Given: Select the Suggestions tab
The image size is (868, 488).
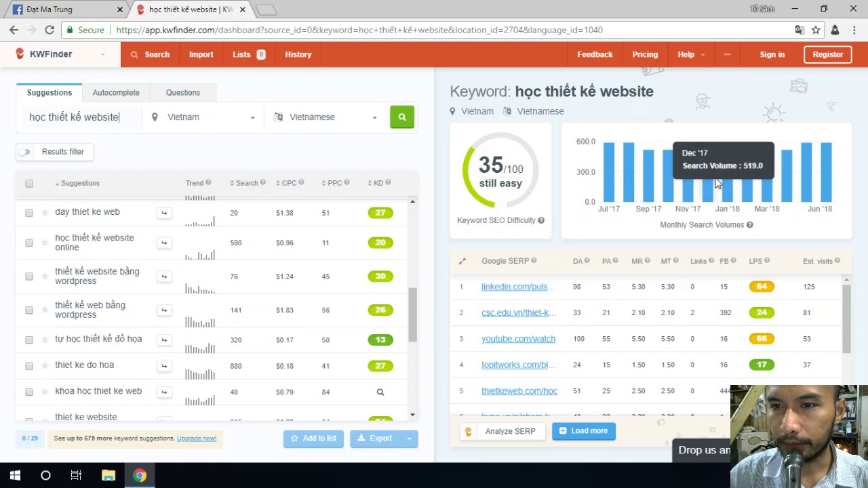Looking at the screenshot, I should coord(50,92).
